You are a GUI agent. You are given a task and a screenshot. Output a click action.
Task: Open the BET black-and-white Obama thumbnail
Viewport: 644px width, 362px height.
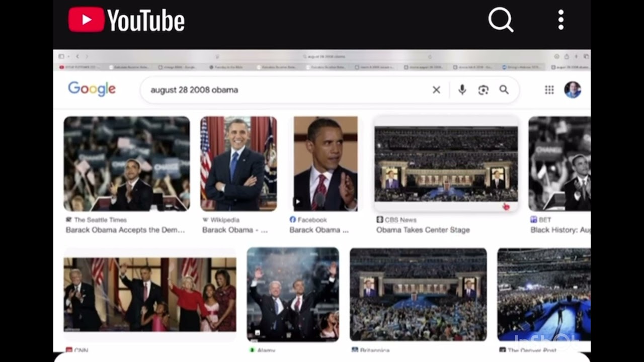click(x=559, y=163)
